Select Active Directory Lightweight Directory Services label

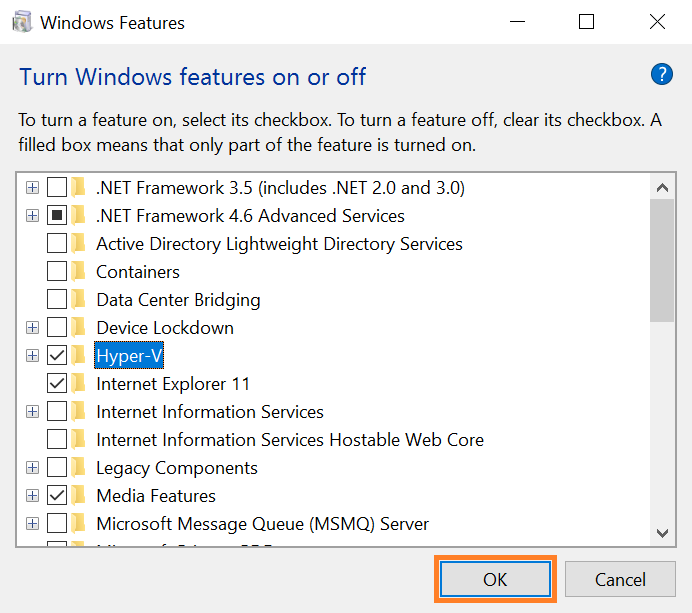(279, 244)
